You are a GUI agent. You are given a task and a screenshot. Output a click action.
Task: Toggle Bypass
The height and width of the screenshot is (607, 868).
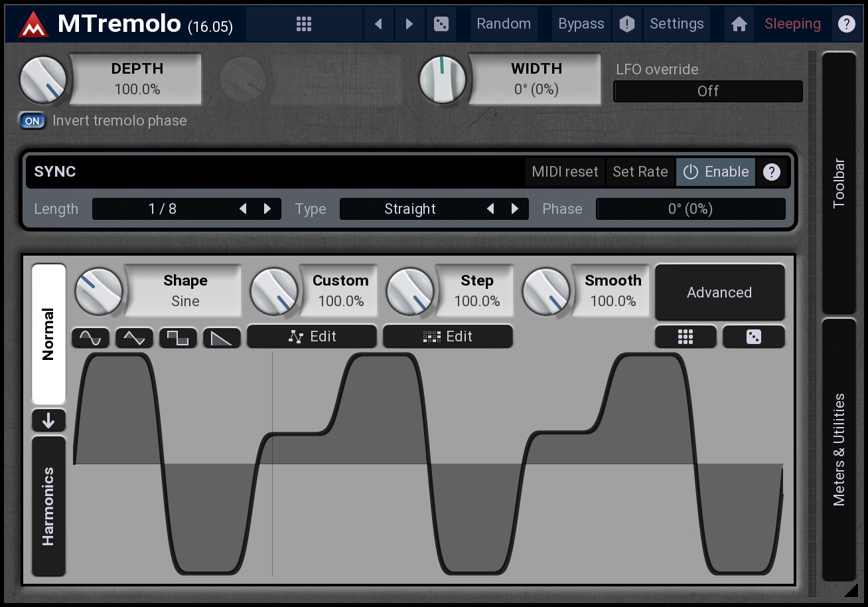coord(581,24)
